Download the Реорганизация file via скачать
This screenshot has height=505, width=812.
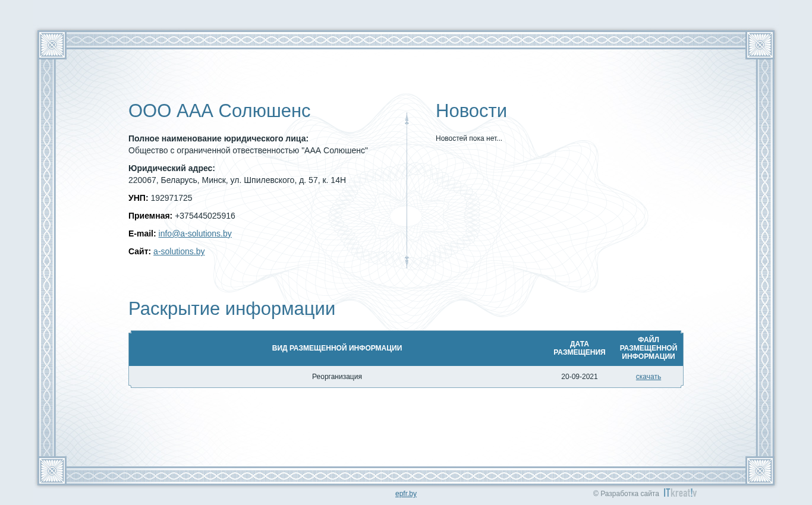(x=648, y=377)
